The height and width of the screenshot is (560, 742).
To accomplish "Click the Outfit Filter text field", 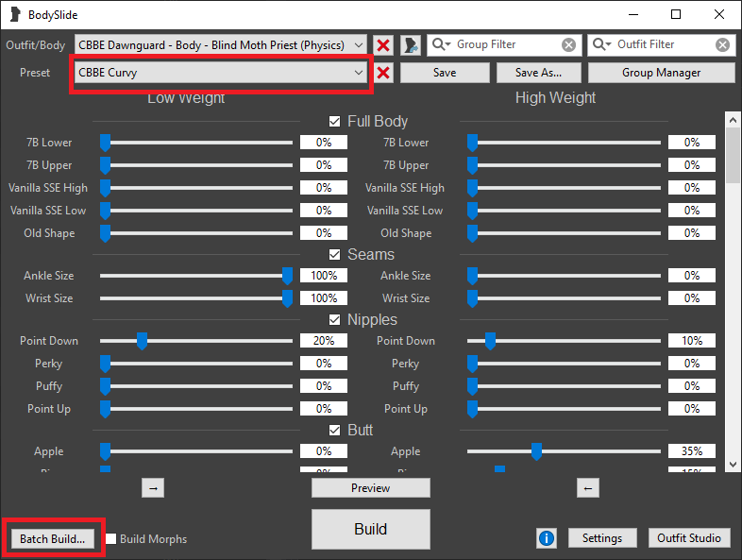I will click(x=664, y=44).
